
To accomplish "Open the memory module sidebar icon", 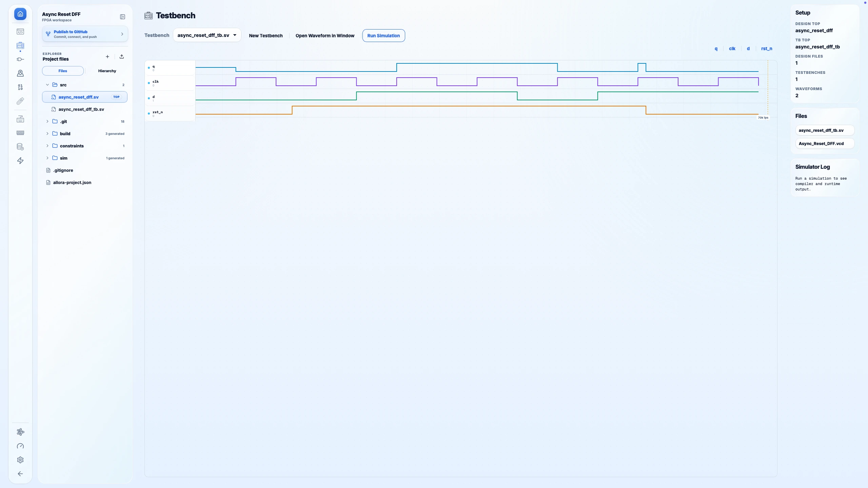I will click(20, 133).
